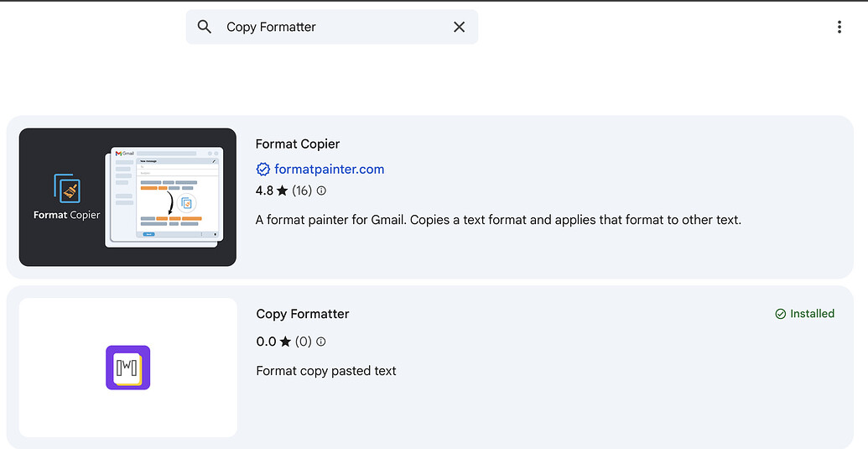Focus the Copy Formatter search field
Screen dimensions: 868x449
(331, 27)
